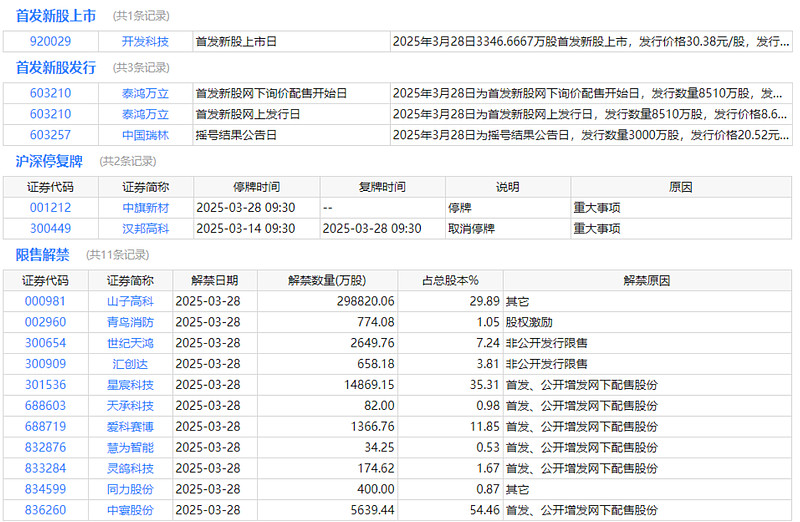Open the 首发新股发行 section heading
This screenshot has height=522, width=800.
click(56, 67)
